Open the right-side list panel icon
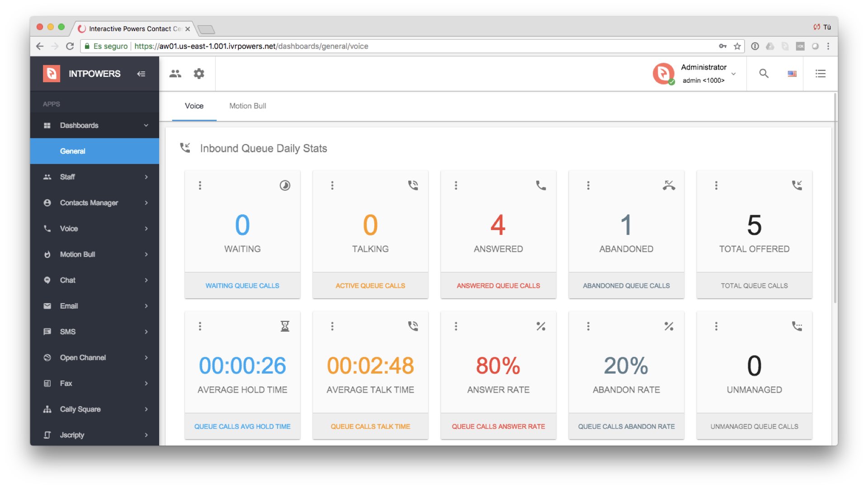 (820, 74)
